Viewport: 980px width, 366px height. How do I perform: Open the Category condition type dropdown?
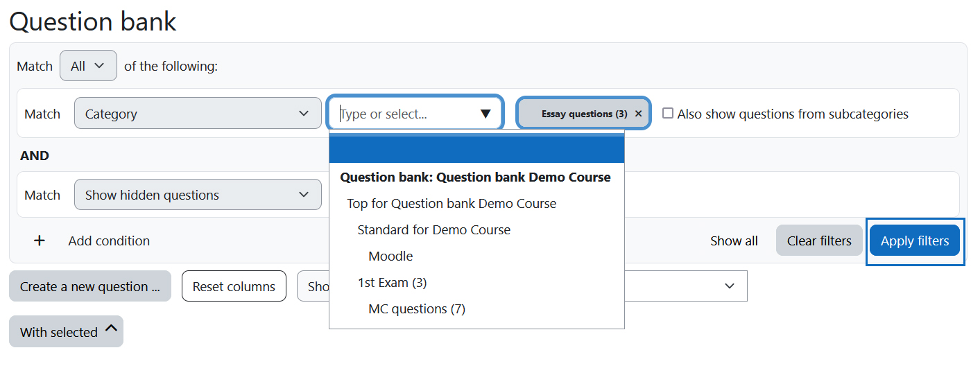198,114
